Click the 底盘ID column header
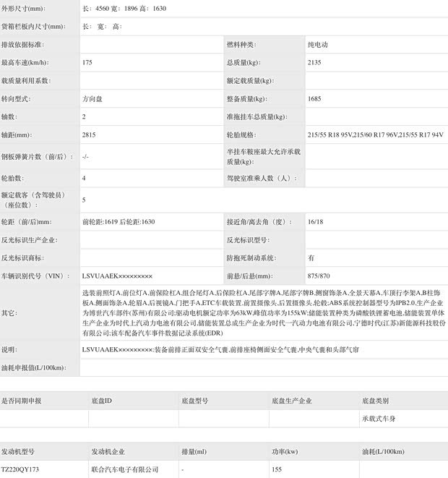The width and height of the screenshot is (448, 478). (102, 401)
